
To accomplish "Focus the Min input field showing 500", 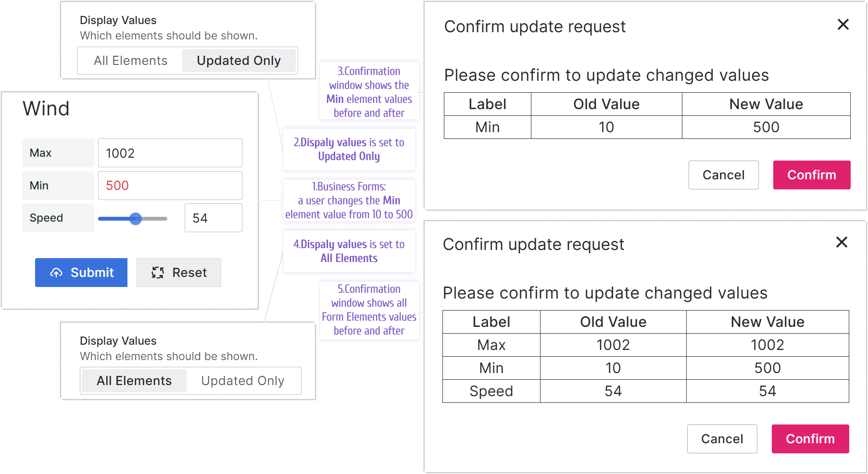I will 170,186.
